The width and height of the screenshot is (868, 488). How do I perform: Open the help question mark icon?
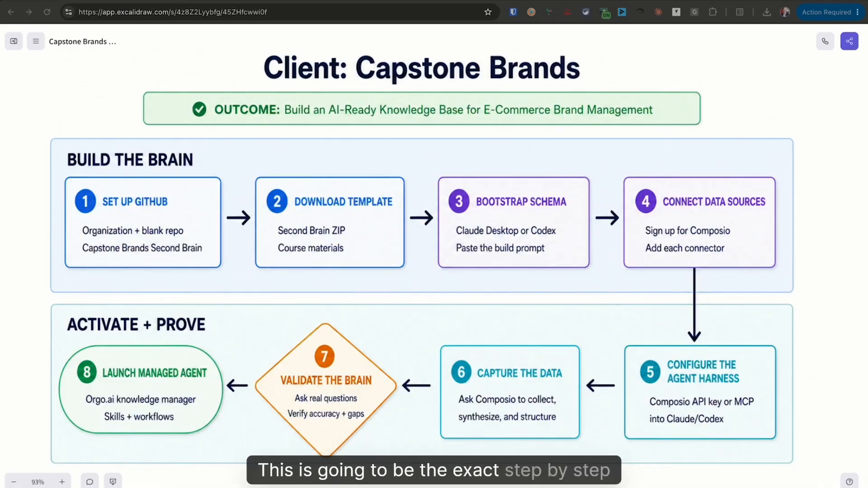point(849,482)
